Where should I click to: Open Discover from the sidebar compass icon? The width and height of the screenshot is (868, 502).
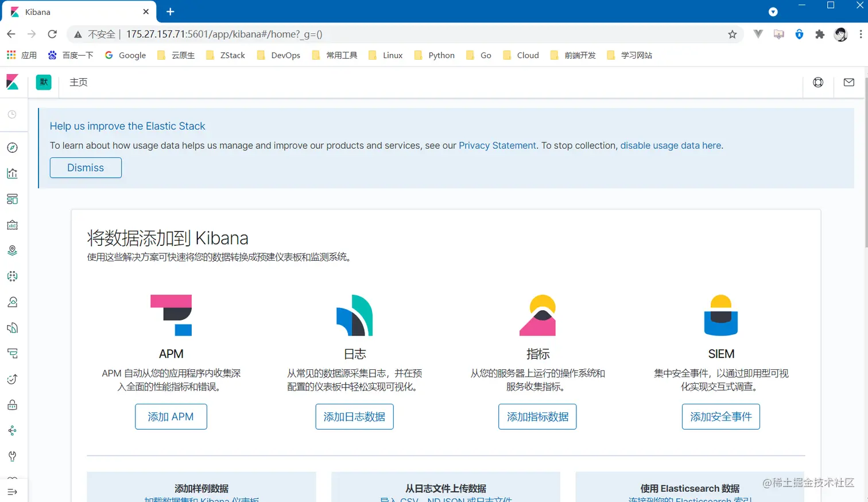point(12,148)
